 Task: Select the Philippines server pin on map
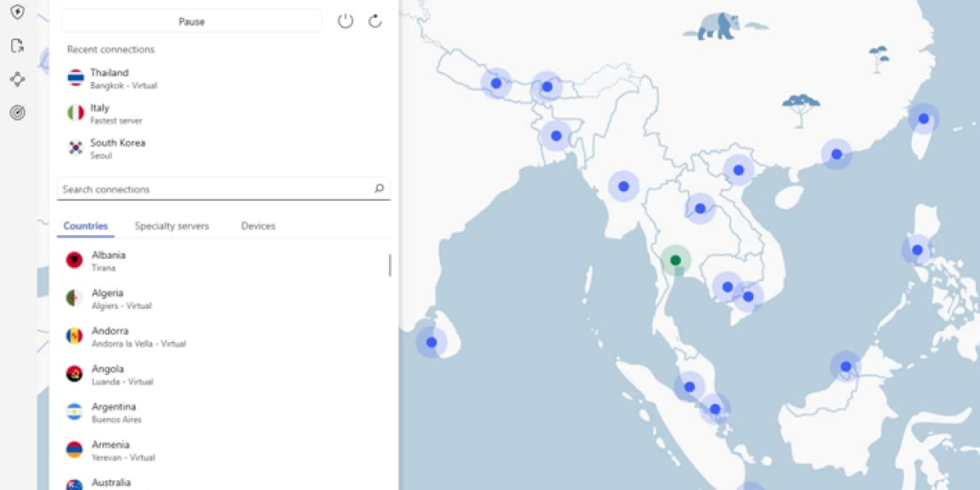(x=917, y=250)
